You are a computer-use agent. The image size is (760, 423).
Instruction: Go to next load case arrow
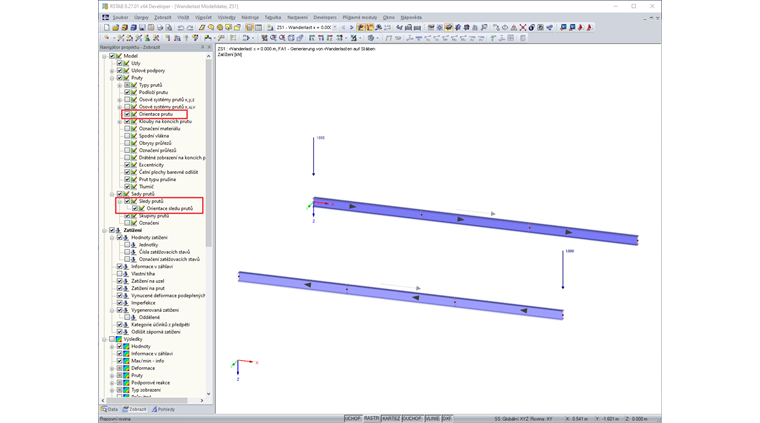click(351, 28)
